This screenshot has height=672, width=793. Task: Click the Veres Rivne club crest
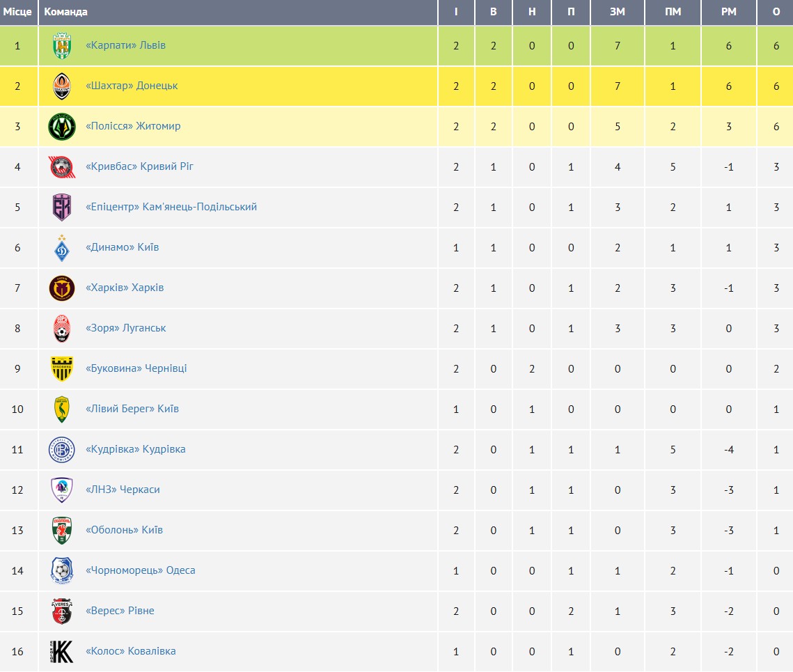pos(62,611)
